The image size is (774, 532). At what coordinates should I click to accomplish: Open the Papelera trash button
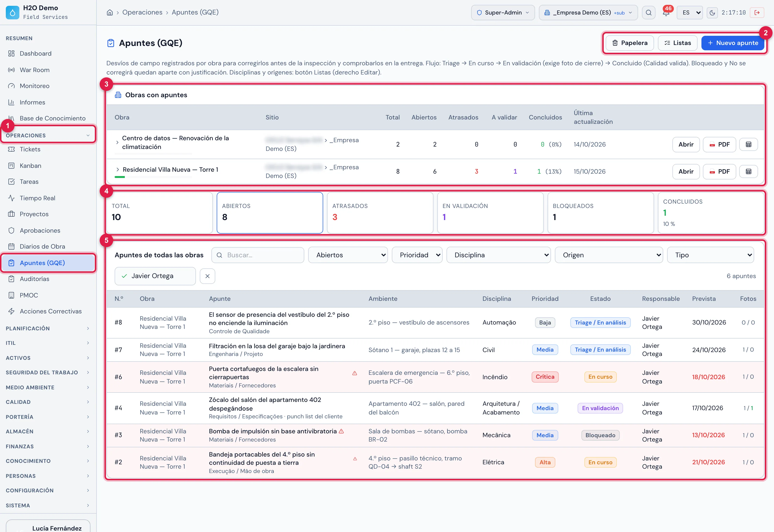(x=629, y=43)
